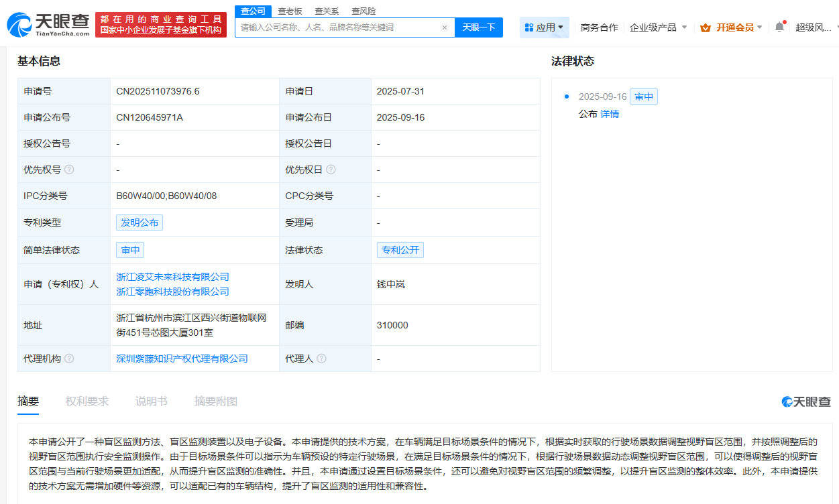Image resolution: width=839 pixels, height=504 pixels.
Task: Open the 超级风... account menu
Action: tap(814, 27)
